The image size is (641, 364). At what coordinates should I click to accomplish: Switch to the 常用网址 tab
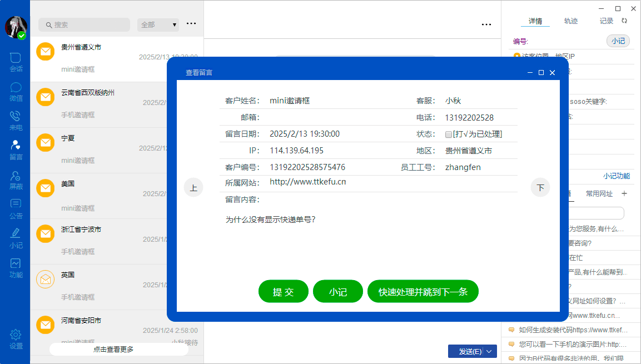tap(599, 193)
